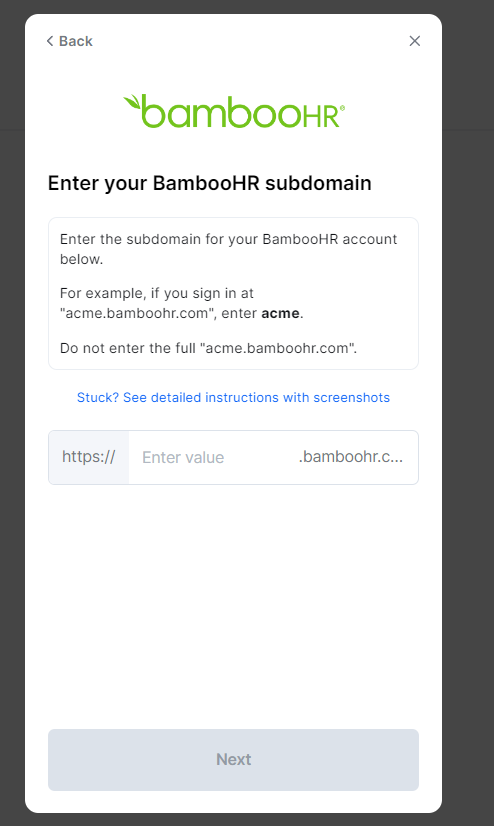Click the disabled Next button
The width and height of the screenshot is (494, 826).
233,760
